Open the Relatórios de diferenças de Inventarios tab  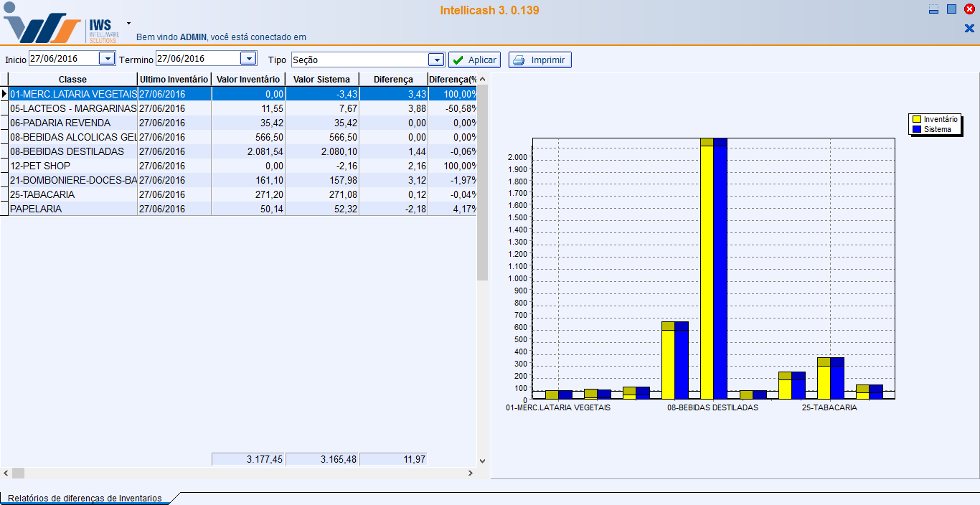pos(85,498)
